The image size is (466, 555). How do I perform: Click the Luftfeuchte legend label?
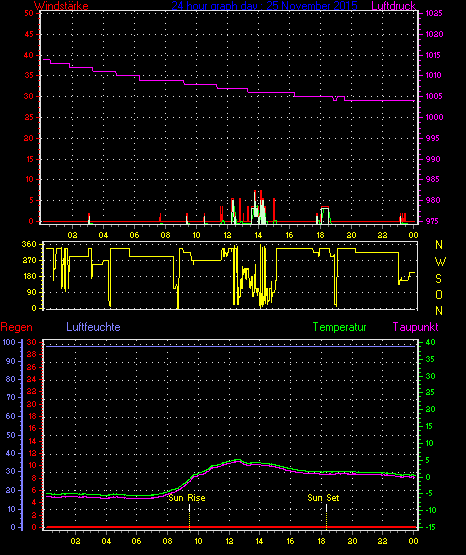(93, 327)
